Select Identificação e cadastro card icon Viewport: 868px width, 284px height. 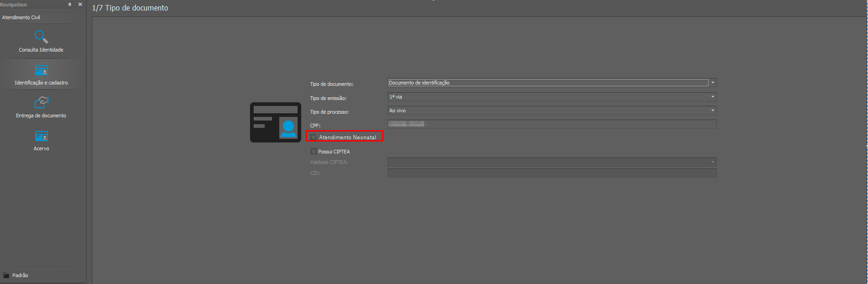41,71
